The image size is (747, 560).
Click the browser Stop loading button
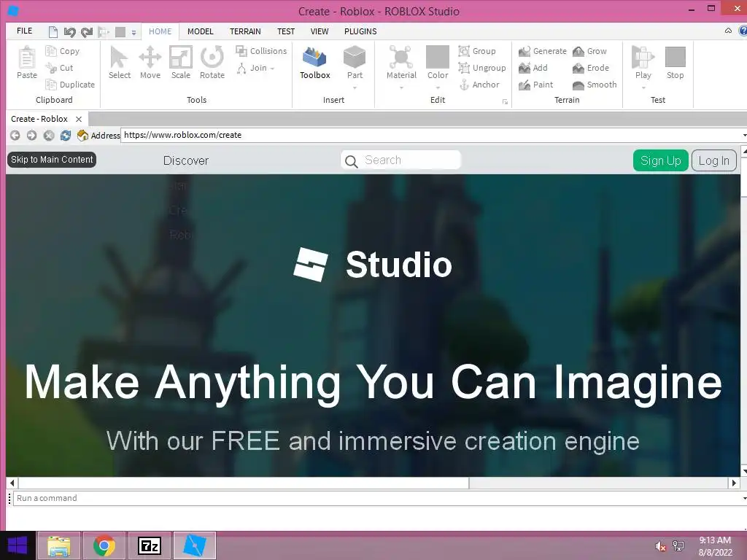(49, 135)
